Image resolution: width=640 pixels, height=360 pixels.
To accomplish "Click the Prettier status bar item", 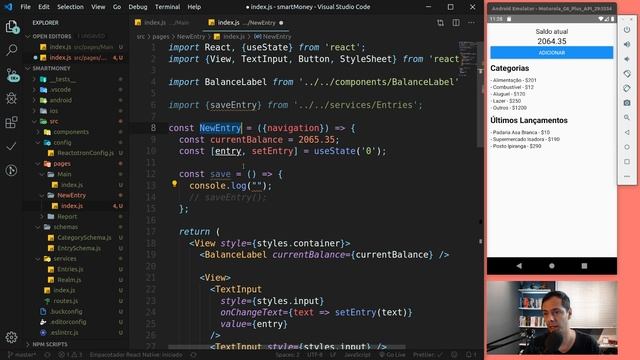I will (x=427, y=355).
